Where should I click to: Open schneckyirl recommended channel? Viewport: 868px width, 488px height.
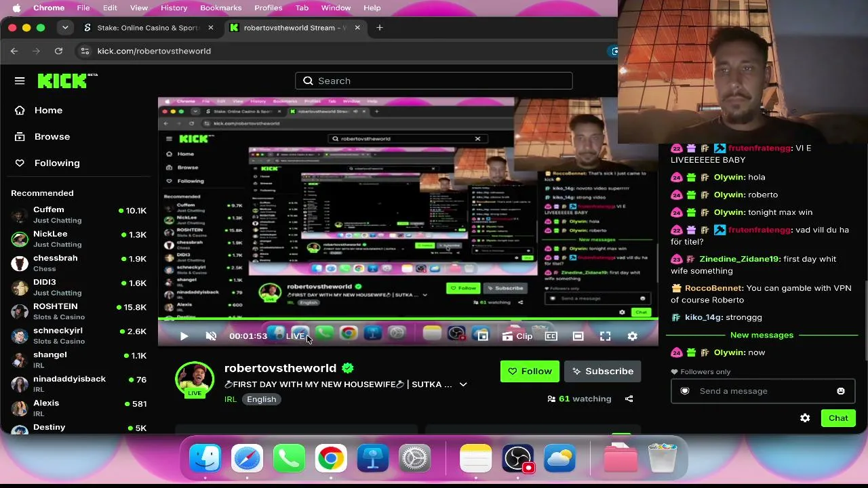coord(79,335)
